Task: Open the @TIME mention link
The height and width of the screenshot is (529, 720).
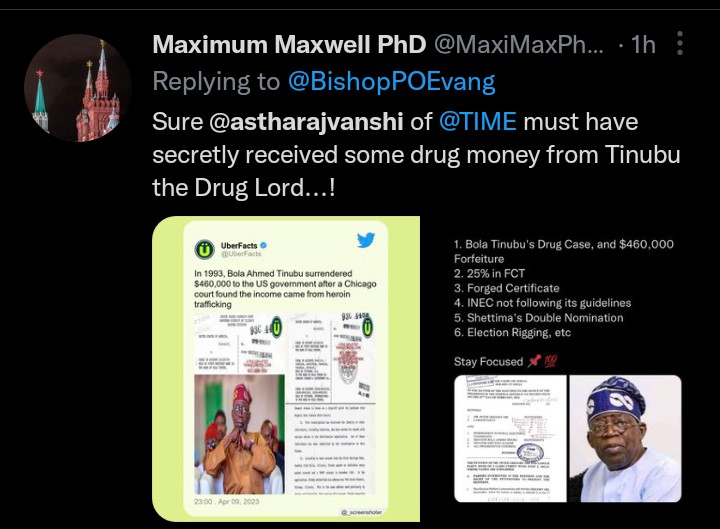Action: tap(478, 122)
